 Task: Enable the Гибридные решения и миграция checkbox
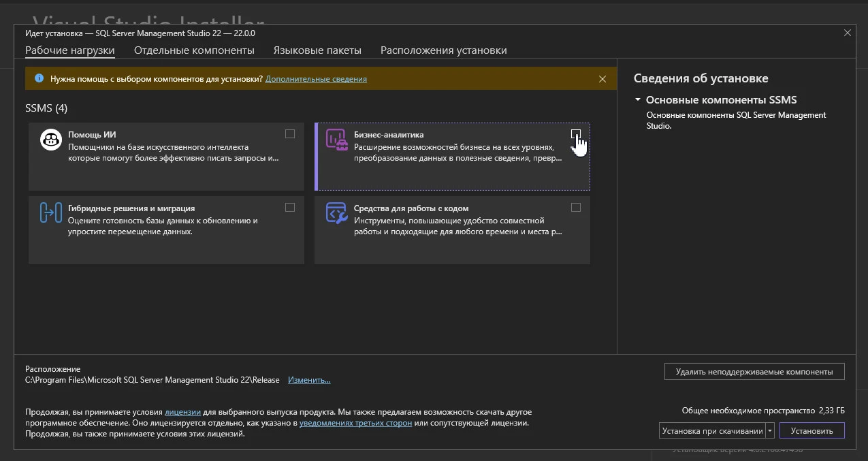290,207
